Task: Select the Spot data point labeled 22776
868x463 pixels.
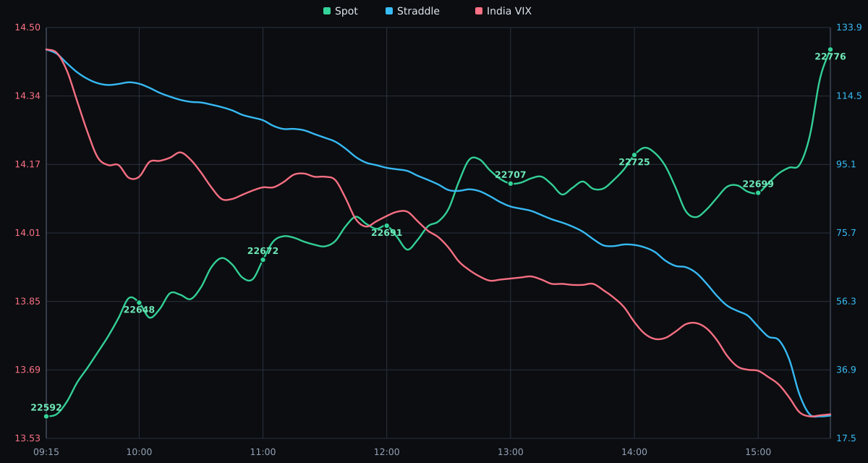Action: click(830, 50)
